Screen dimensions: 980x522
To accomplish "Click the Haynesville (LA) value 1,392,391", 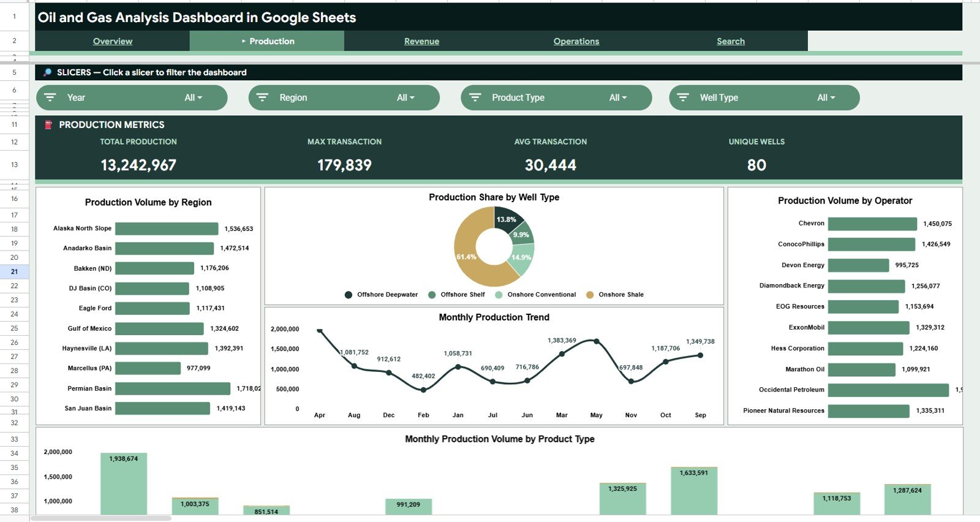I will [229, 348].
